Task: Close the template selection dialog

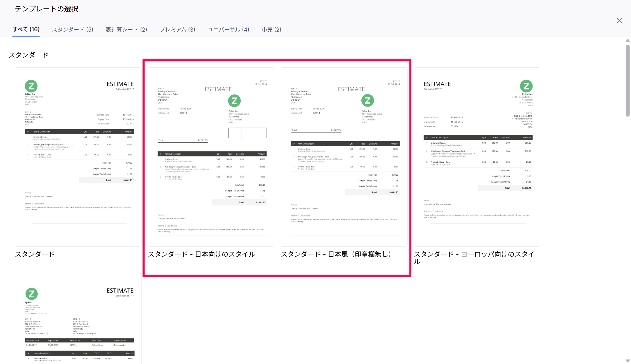Action: tap(619, 21)
